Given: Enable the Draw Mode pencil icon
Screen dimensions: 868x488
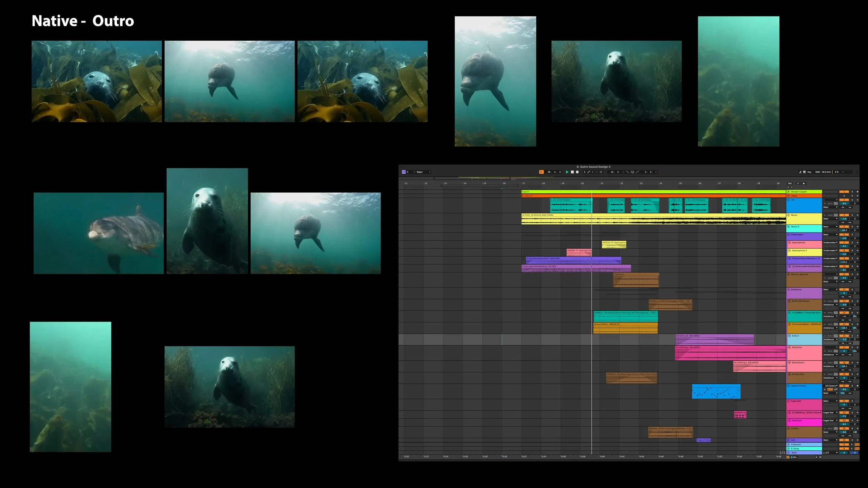Looking at the screenshot, I should (800, 172).
